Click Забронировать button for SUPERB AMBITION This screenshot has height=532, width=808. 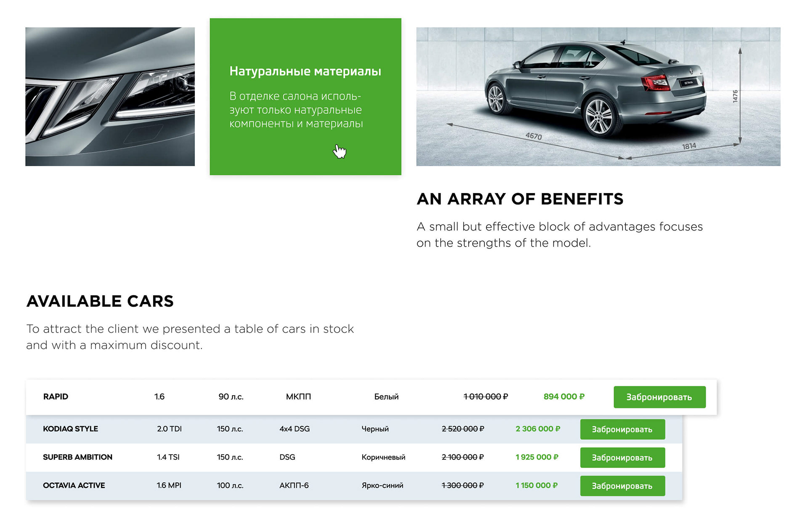pyautogui.click(x=622, y=458)
